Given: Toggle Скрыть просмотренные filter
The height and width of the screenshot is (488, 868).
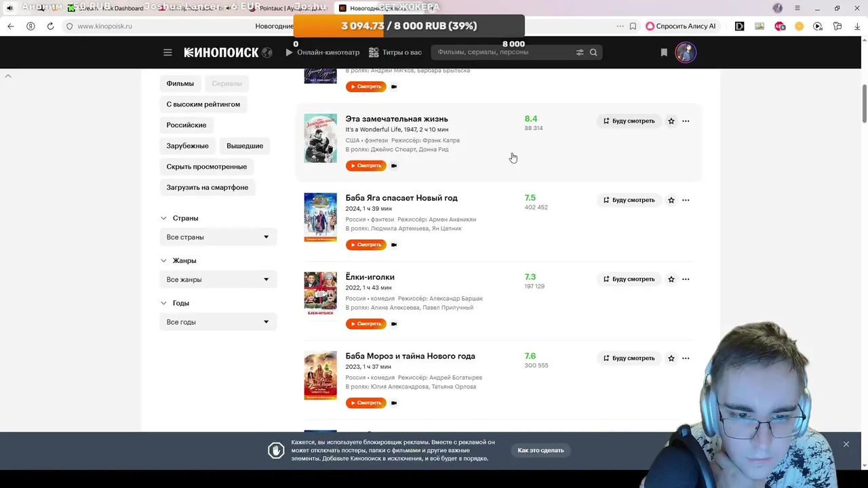Looking at the screenshot, I should [x=207, y=167].
